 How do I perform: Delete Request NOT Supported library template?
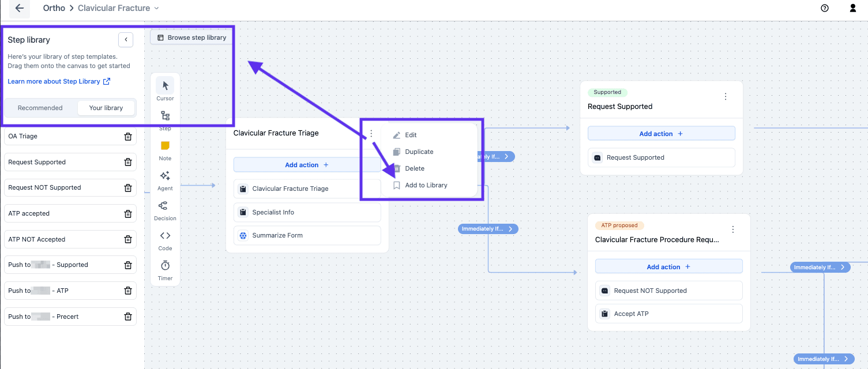coord(128,187)
